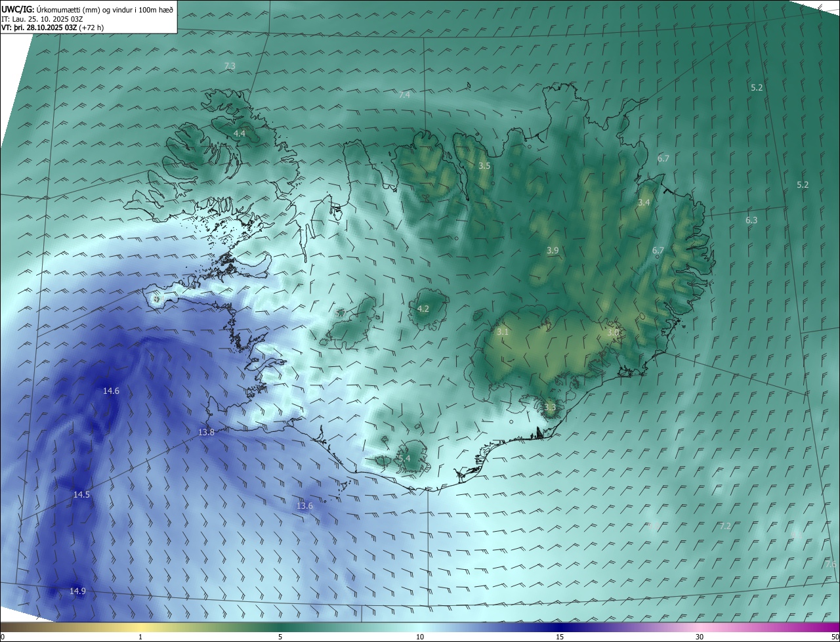Click the colorbar tick label 15
Viewport: 840px width, 642px height.
coord(560,637)
